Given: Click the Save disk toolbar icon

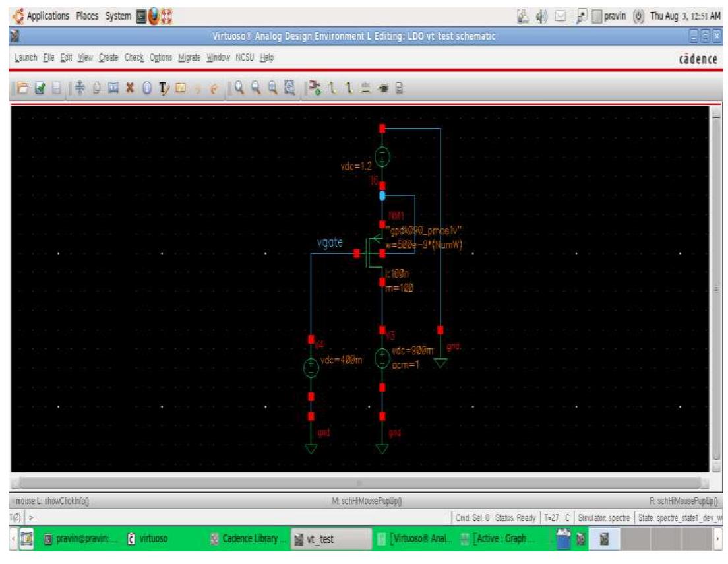Looking at the screenshot, I should coord(56,88).
